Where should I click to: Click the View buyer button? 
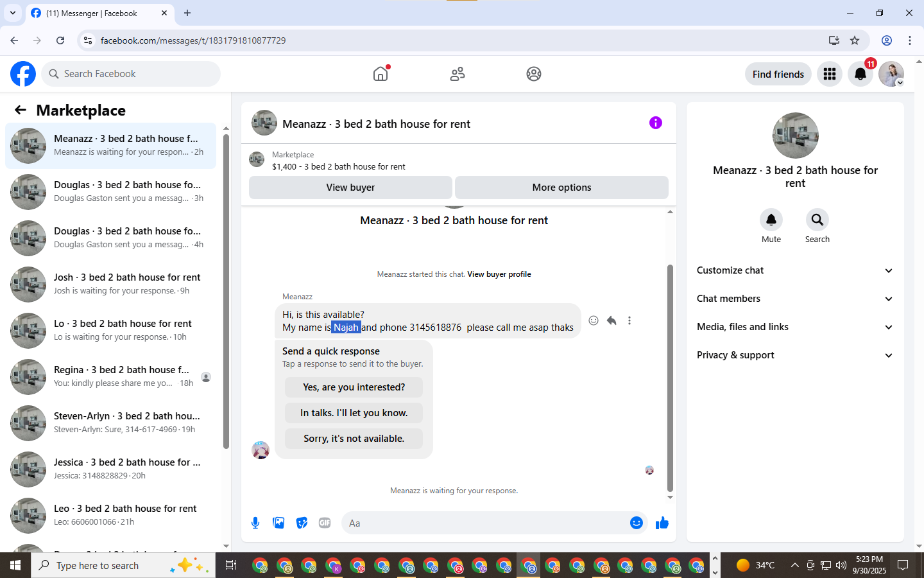pyautogui.click(x=350, y=188)
